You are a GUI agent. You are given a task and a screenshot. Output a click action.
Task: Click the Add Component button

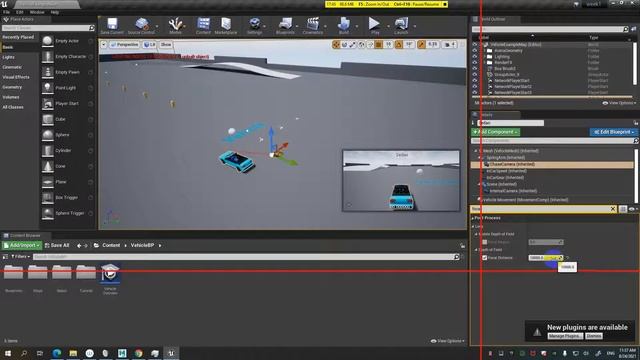click(496, 132)
